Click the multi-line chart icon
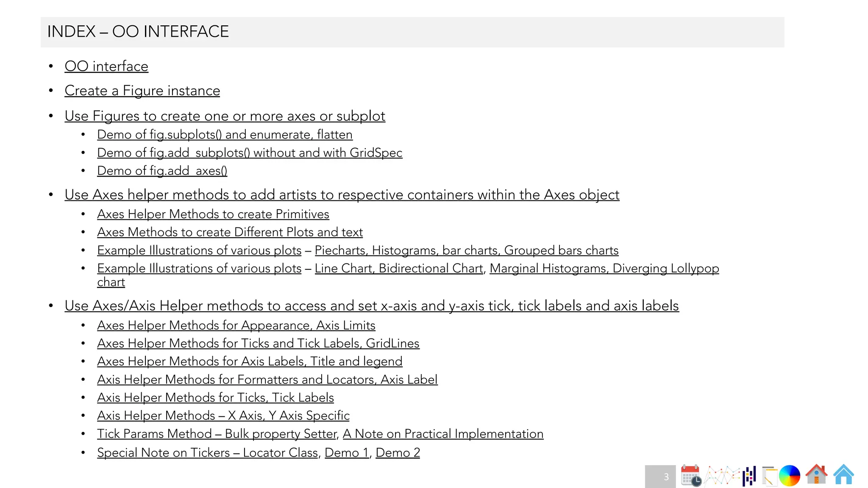Screen dimensions: 868x488 721,476
